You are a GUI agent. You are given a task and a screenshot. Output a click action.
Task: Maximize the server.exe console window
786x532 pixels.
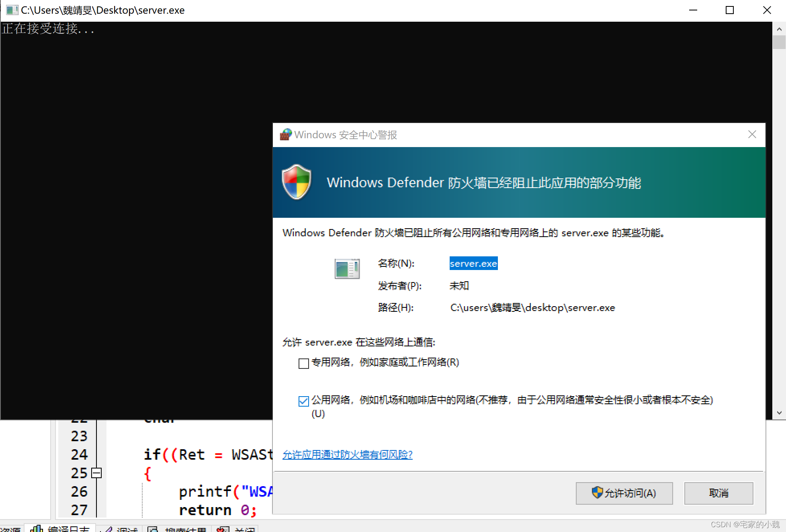[x=730, y=10]
